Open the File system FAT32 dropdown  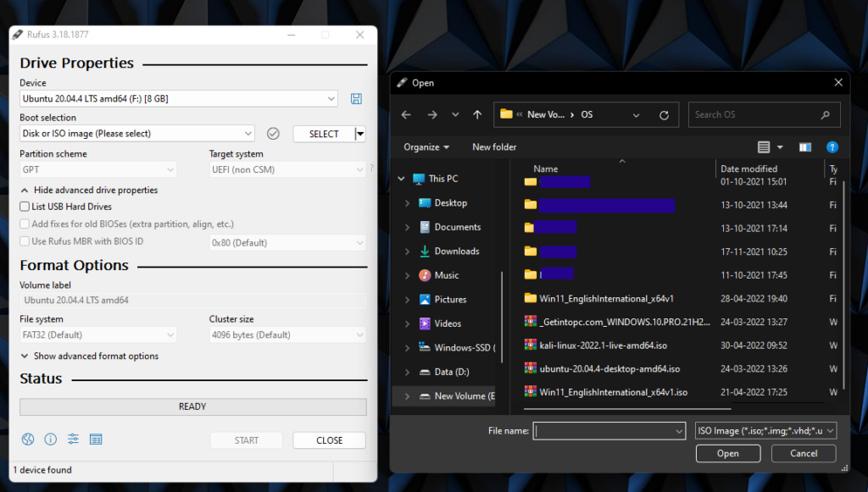pyautogui.click(x=98, y=335)
